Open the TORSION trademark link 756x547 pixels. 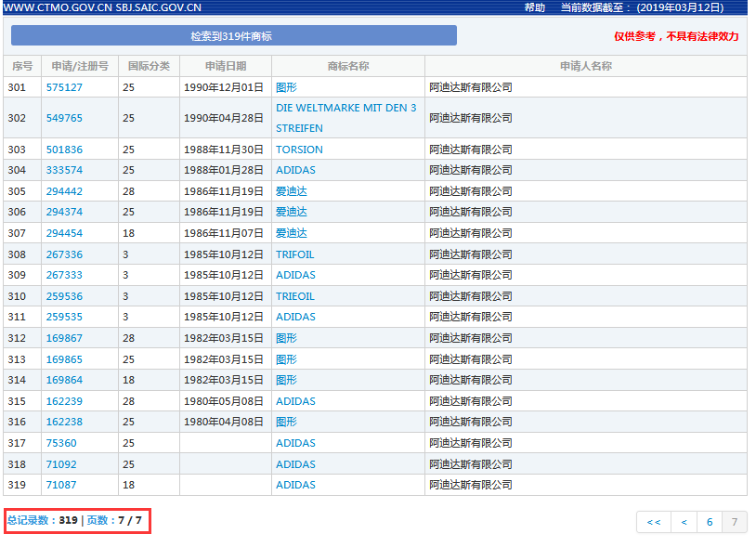(x=299, y=150)
